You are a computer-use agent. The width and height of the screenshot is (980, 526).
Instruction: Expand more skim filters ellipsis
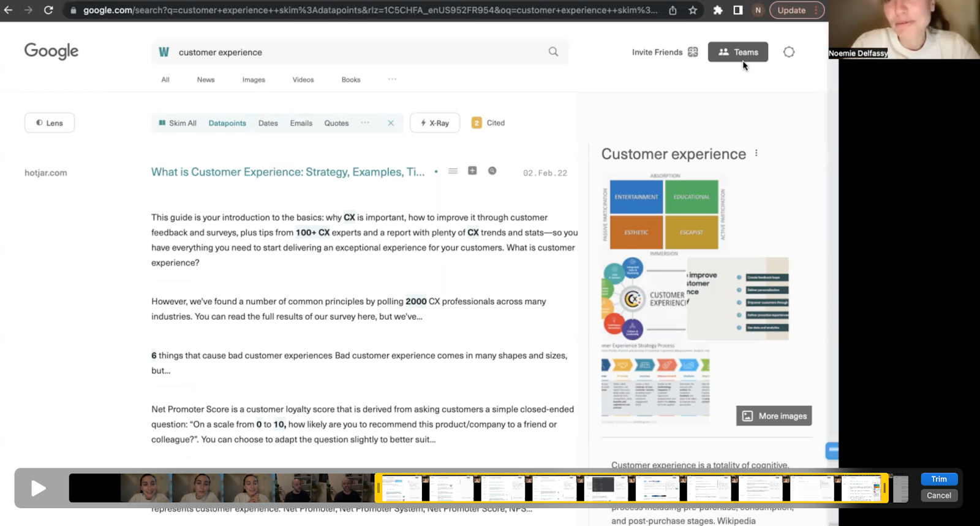click(365, 123)
